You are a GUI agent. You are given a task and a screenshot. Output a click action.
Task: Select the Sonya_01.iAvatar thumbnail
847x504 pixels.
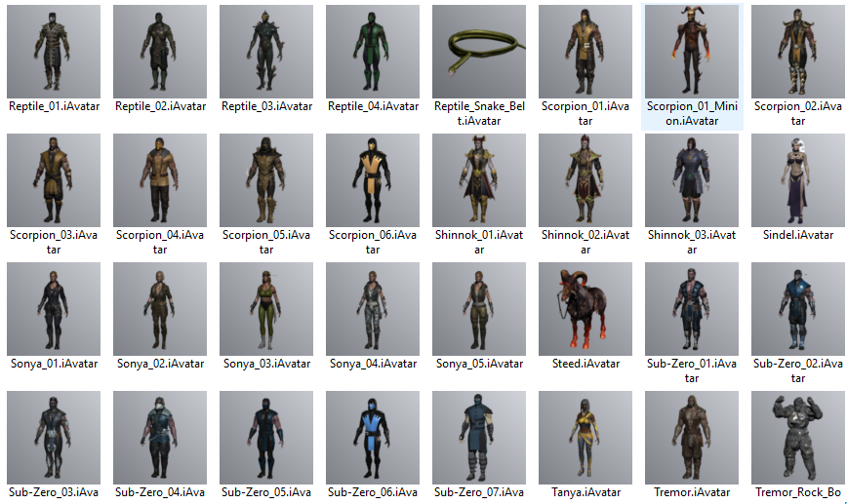click(54, 309)
